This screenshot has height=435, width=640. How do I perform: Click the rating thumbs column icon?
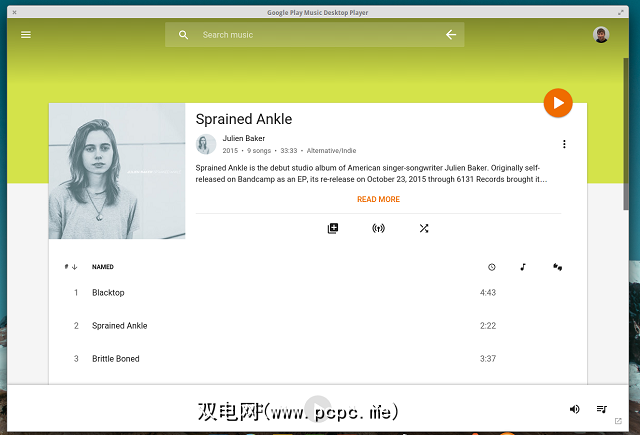tap(558, 267)
